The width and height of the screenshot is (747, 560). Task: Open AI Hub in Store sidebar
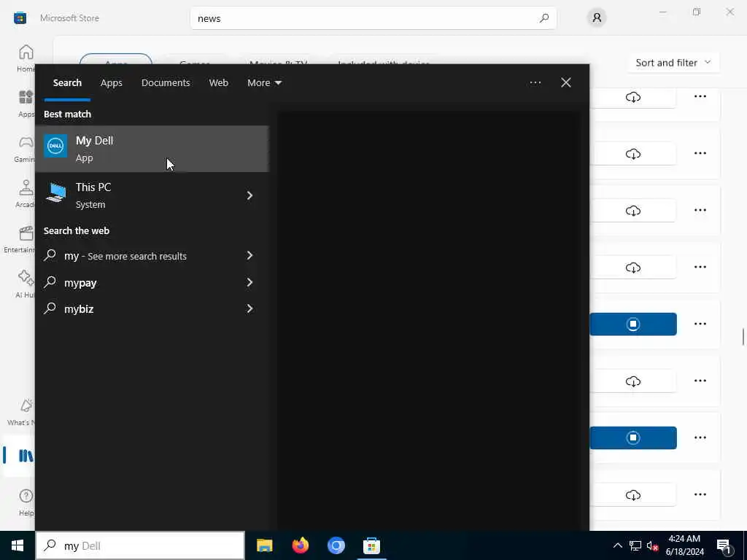(25, 284)
